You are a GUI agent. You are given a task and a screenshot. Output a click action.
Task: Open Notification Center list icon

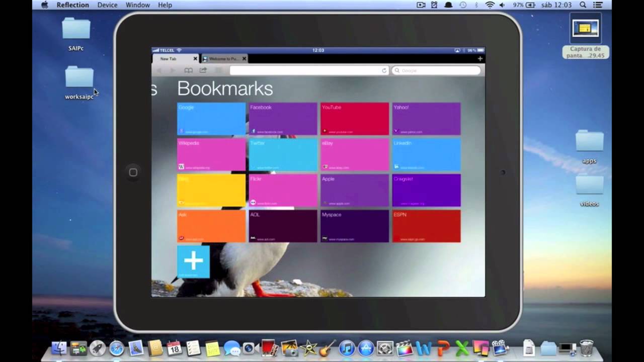598,5
